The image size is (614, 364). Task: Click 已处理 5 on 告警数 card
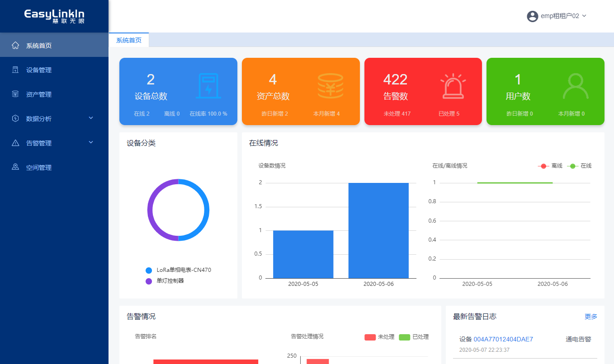coord(449,114)
